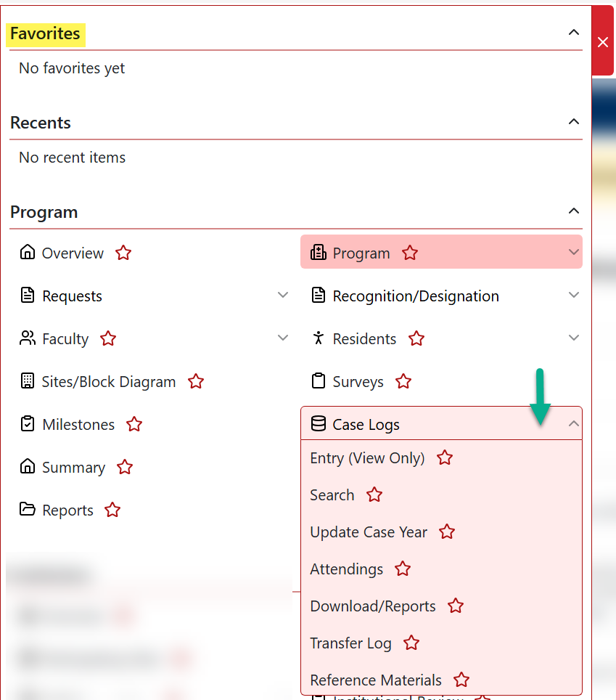This screenshot has width=616, height=700.
Task: Star the Milestones item
Action: (x=134, y=424)
